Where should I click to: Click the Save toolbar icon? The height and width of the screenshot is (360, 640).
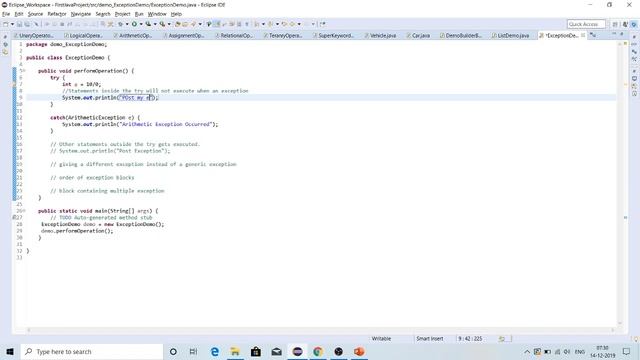(x=19, y=24)
